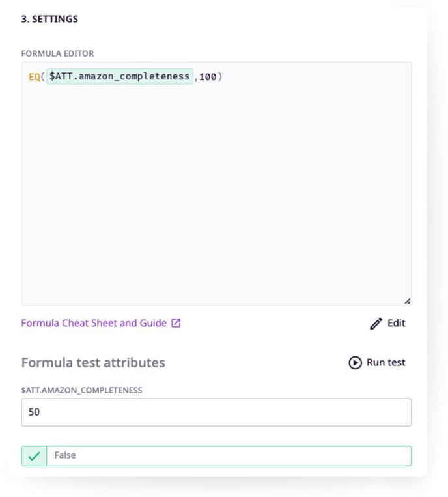Click the empty area of the formula editor
Viewport: 448px width, 497px height.
(216, 195)
